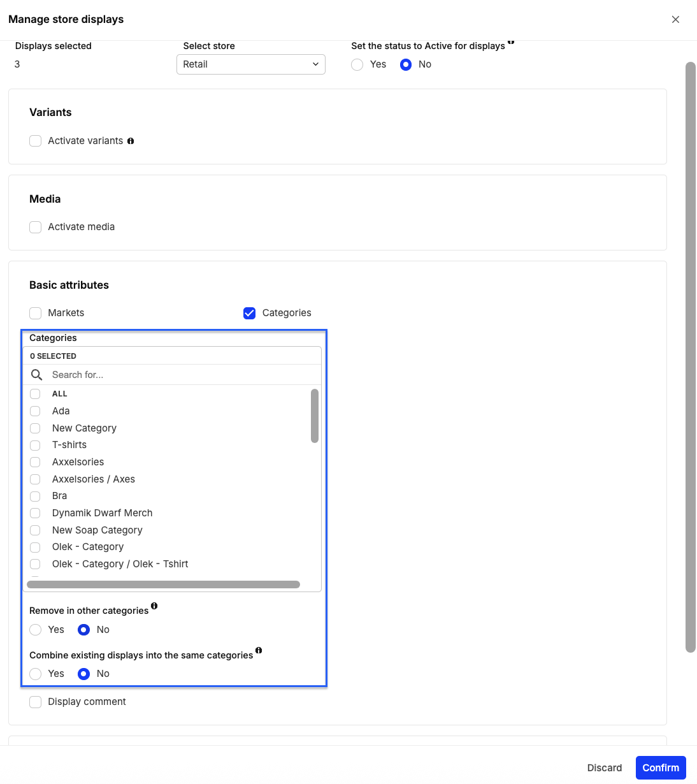Click info icon beside Combine existing displays
The height and width of the screenshot is (784, 697).
click(x=259, y=650)
